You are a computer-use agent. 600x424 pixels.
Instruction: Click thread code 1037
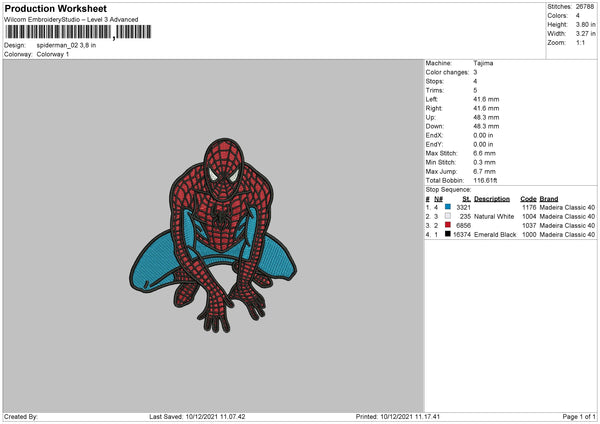529,226
